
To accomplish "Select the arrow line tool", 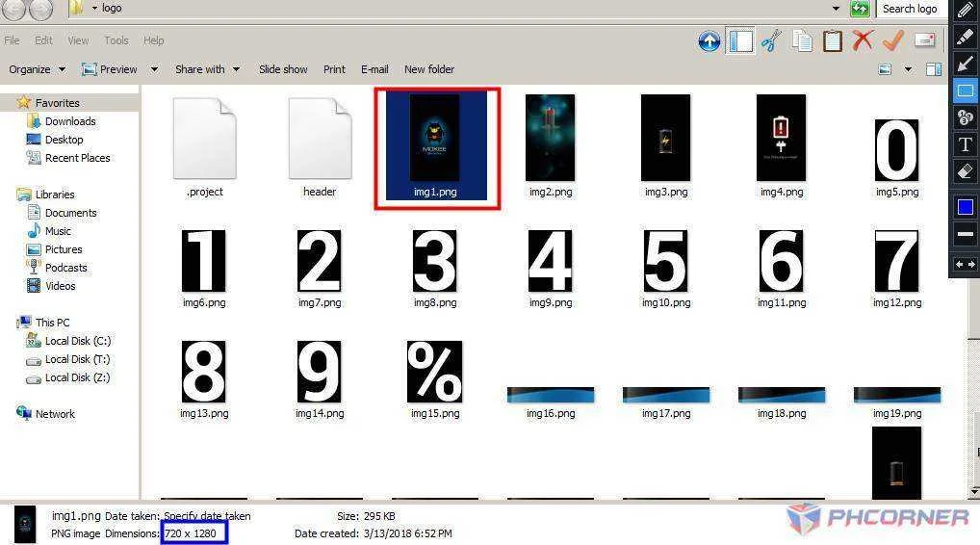I will [965, 64].
